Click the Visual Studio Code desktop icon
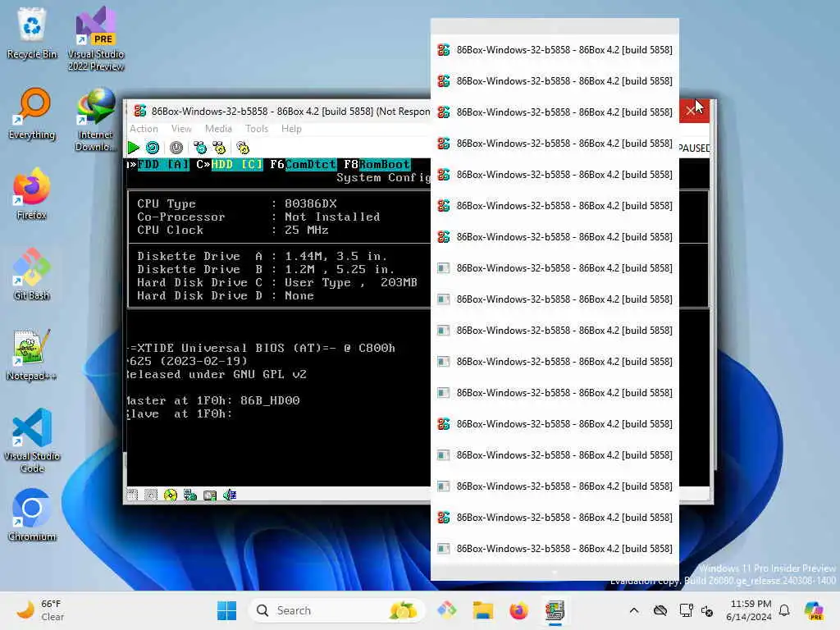Image resolution: width=840 pixels, height=630 pixels. [32, 441]
